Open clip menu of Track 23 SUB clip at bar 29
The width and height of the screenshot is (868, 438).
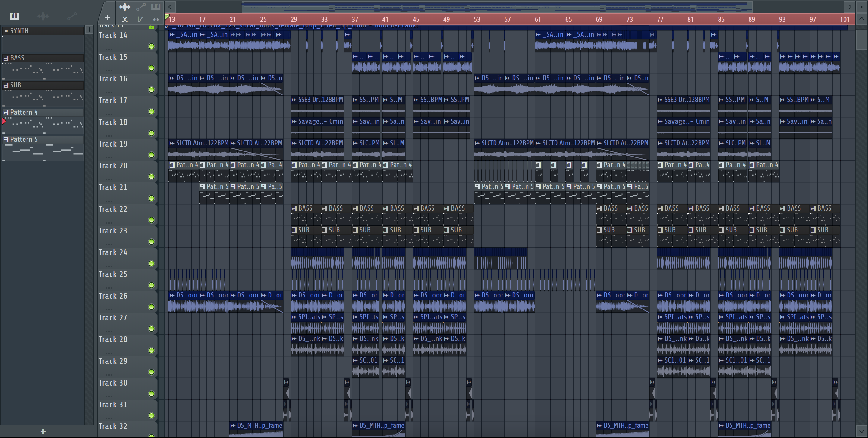(294, 230)
